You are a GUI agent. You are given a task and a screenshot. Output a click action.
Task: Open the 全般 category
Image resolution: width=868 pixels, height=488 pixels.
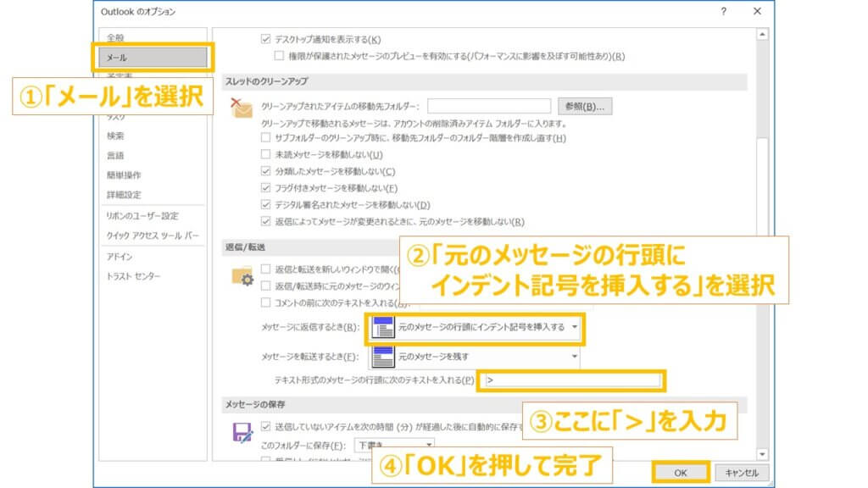pos(115,37)
